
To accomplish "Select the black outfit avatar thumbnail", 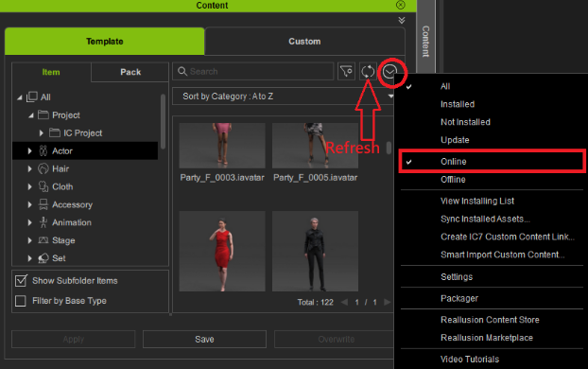I will [315, 251].
